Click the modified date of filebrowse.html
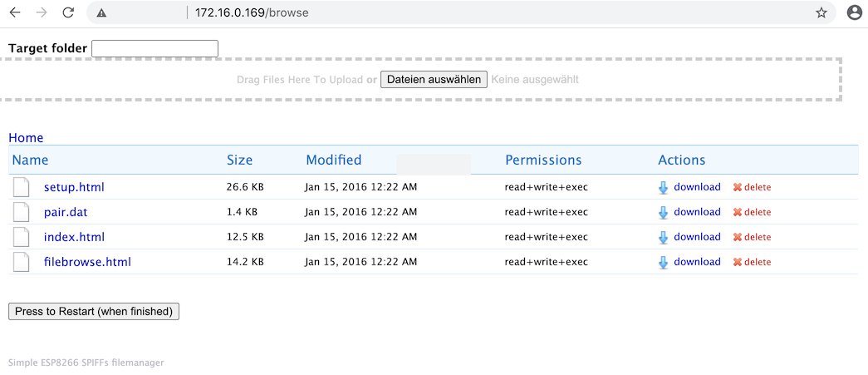The image size is (868, 375). [361, 262]
